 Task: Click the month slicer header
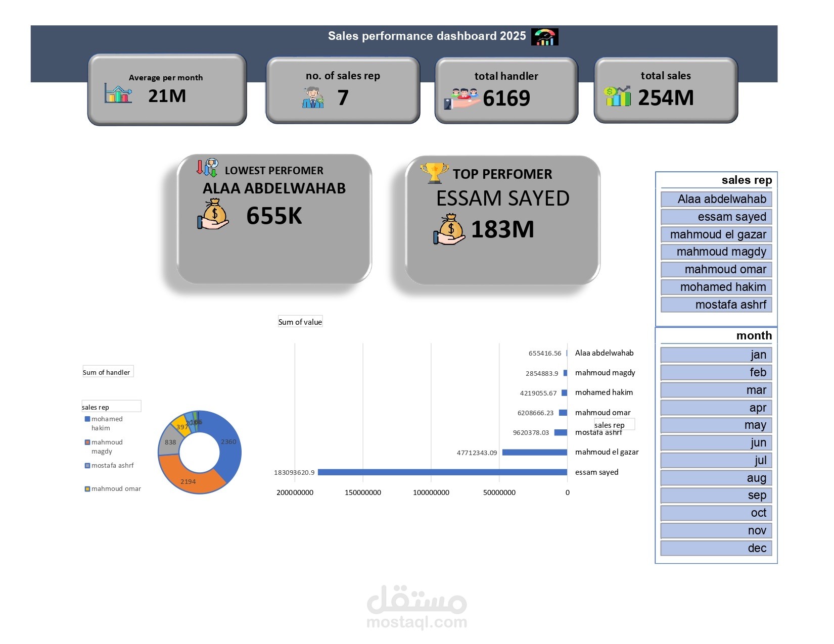tap(753, 335)
